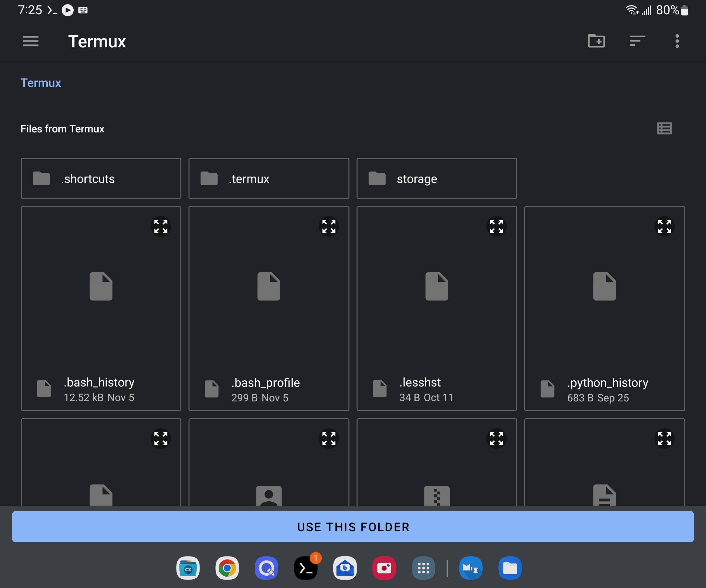Select the .bash_profile file name

pos(266,383)
